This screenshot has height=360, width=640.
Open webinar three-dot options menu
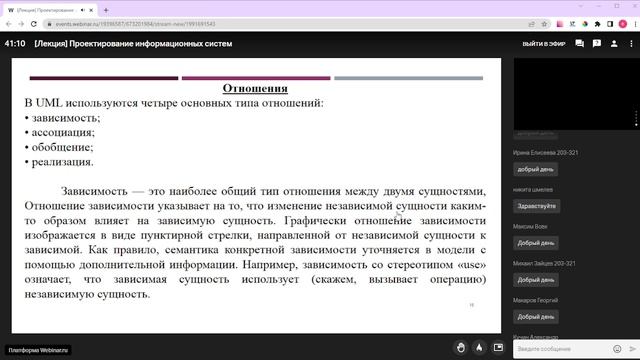click(x=631, y=43)
